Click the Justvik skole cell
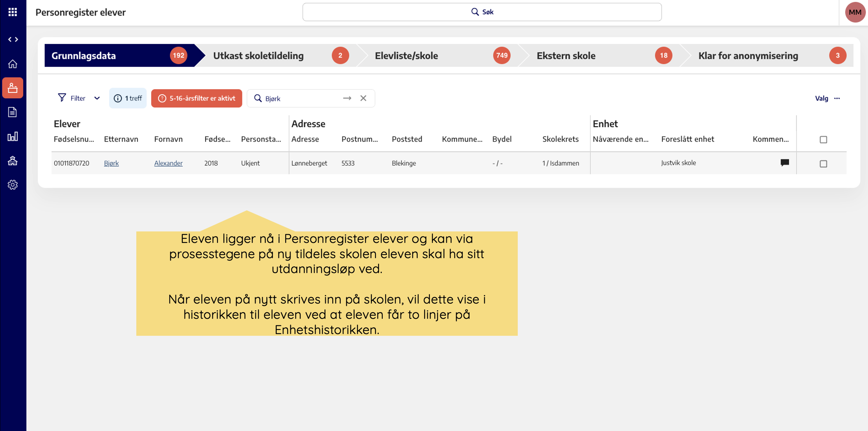Screen dimensions: 868x431 point(678,163)
